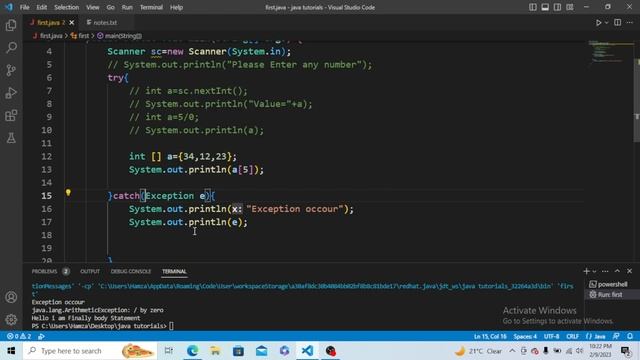Open the new terminal launch profile dropdown
This screenshot has width=640, height=360.
594,271
